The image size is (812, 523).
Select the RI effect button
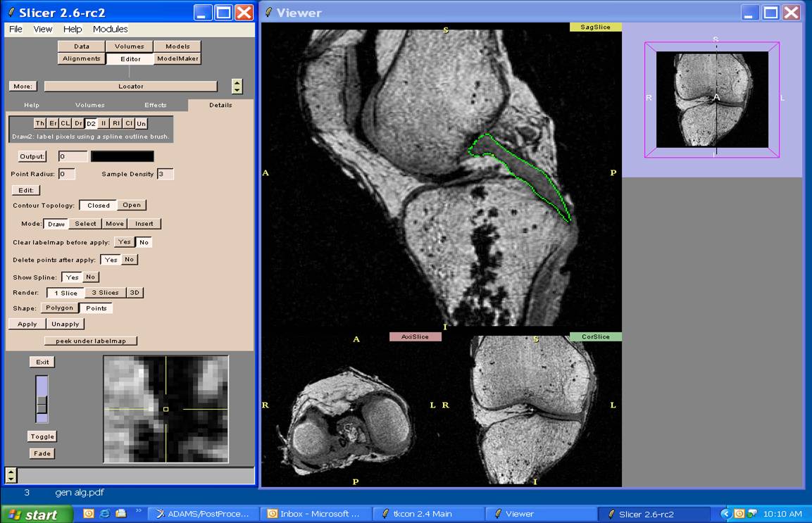tap(116, 123)
